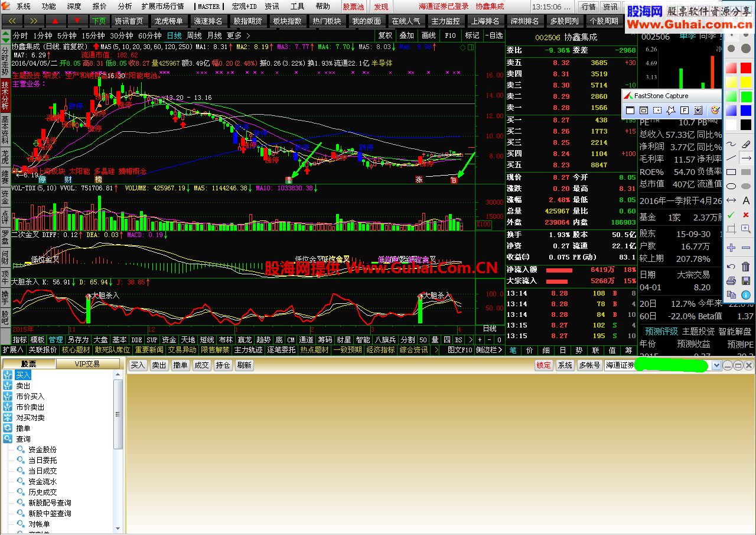Switch to the 60分钟 chart period
The height and width of the screenshot is (535, 756).
(149, 35)
